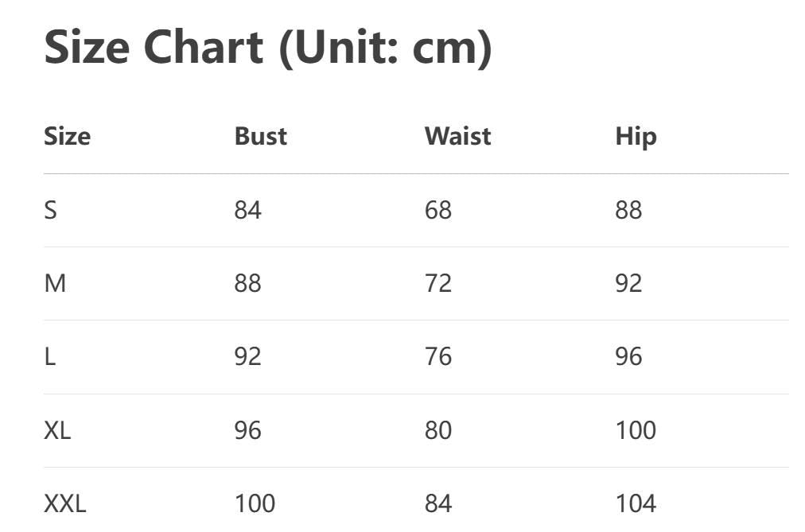The width and height of the screenshot is (805, 532).
Task: Click the Size Chart heading
Action: pos(268,47)
